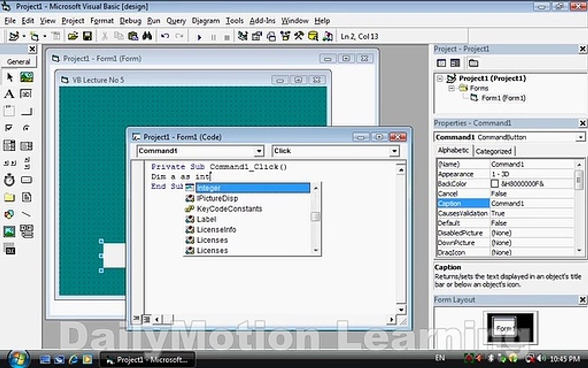Screen dimensions: 588x368
Task: Open the Format menu
Action: pyautogui.click(x=102, y=20)
